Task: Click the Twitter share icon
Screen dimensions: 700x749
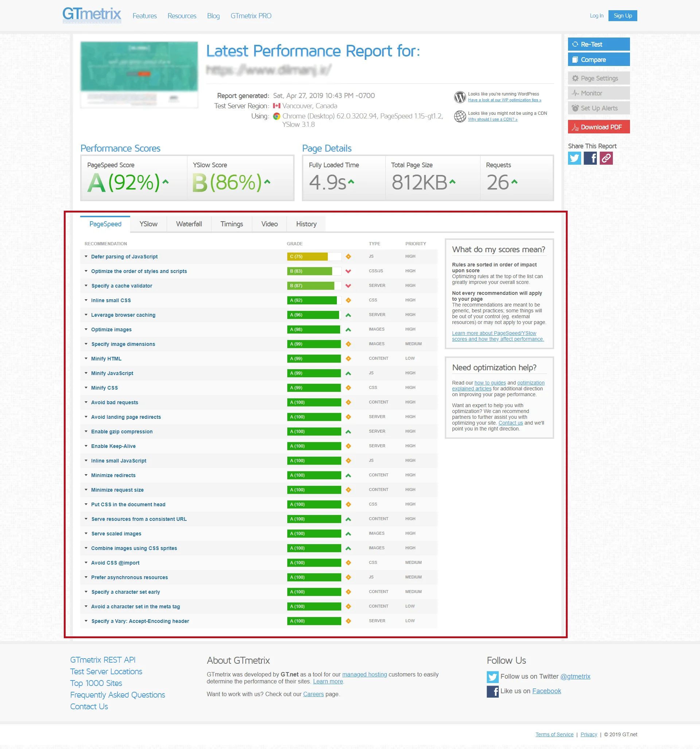Action: [574, 158]
